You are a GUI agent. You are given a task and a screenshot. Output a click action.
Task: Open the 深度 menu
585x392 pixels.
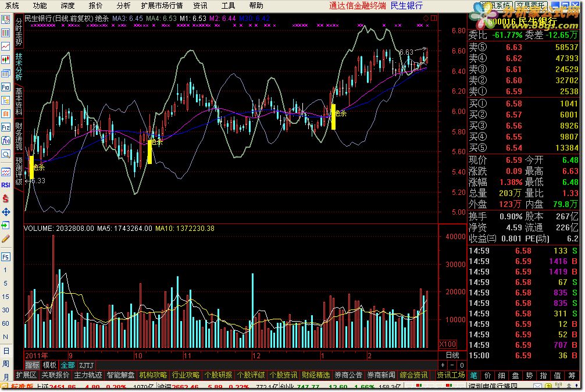coord(67,6)
